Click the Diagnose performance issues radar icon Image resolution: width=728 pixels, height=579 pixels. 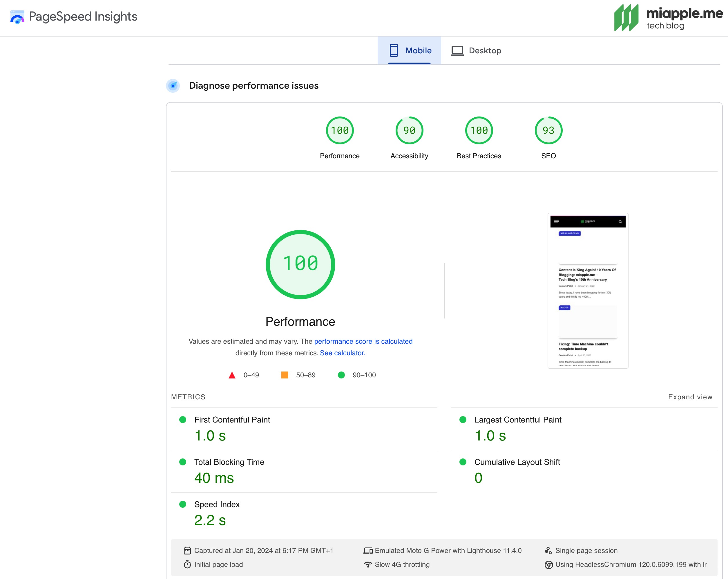pos(173,86)
